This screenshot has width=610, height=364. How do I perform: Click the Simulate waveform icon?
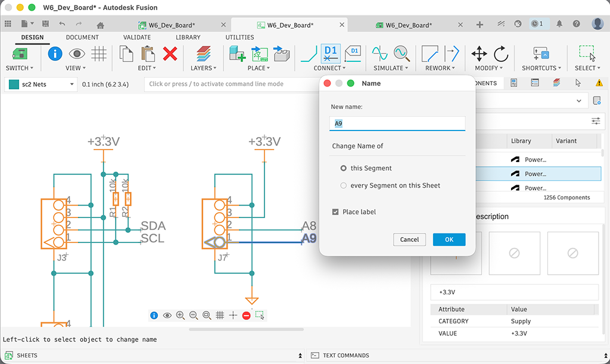[x=379, y=54]
